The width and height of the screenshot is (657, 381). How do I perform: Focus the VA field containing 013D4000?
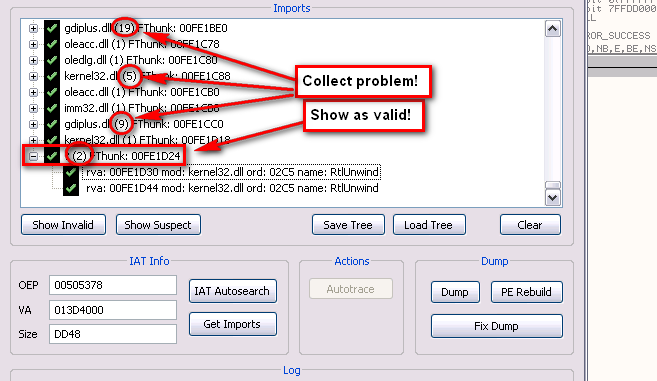point(113,310)
